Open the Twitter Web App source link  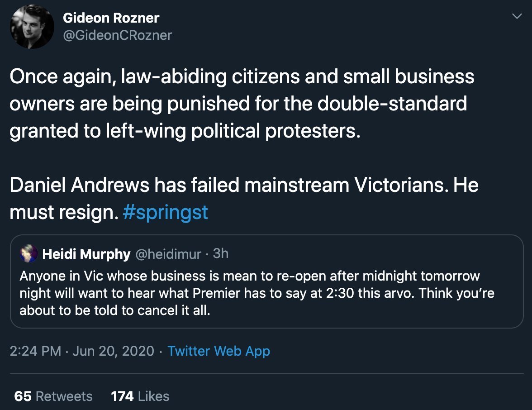[x=219, y=351]
